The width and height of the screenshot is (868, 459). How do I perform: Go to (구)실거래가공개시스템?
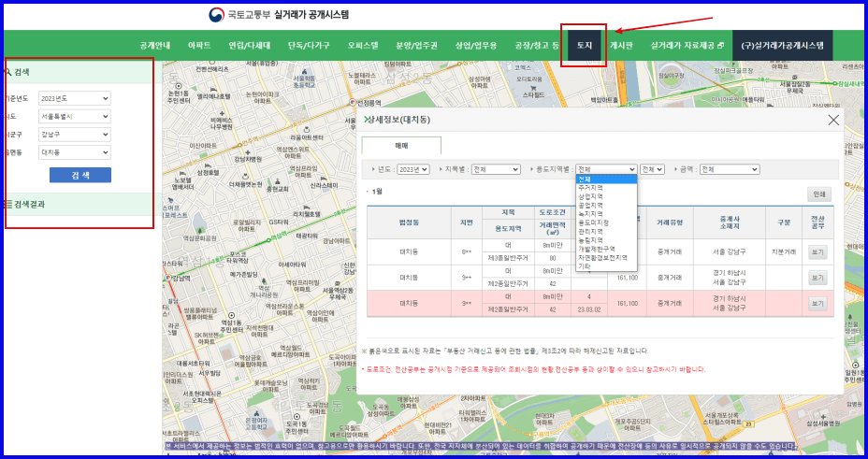[782, 46]
